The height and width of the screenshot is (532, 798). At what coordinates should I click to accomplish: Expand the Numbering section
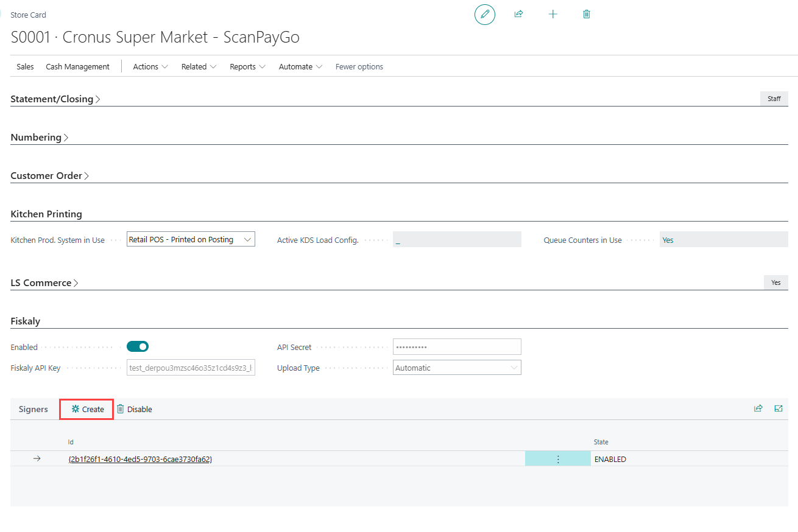point(39,138)
